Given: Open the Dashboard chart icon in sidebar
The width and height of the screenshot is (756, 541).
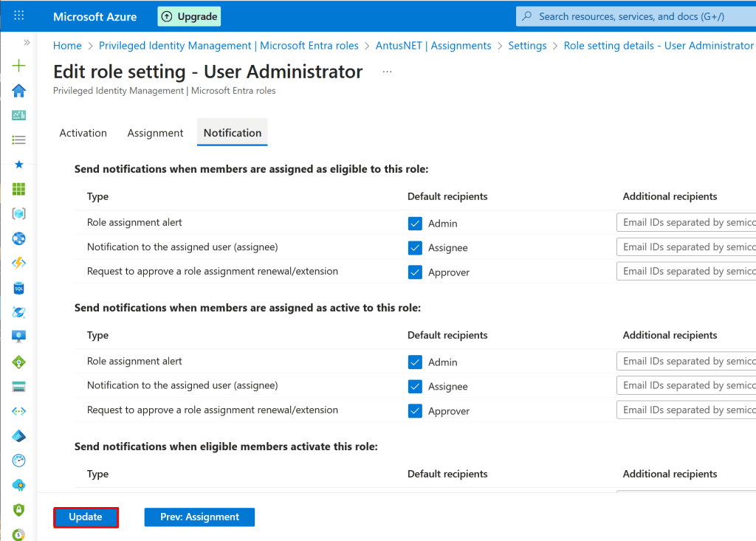Looking at the screenshot, I should click(x=19, y=115).
